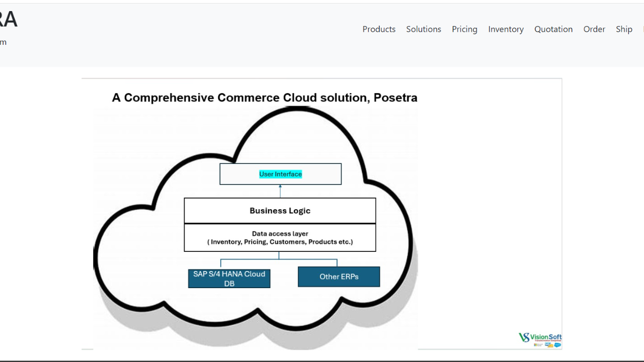
Task: Choose Ship from the top navigation
Action: click(x=624, y=29)
